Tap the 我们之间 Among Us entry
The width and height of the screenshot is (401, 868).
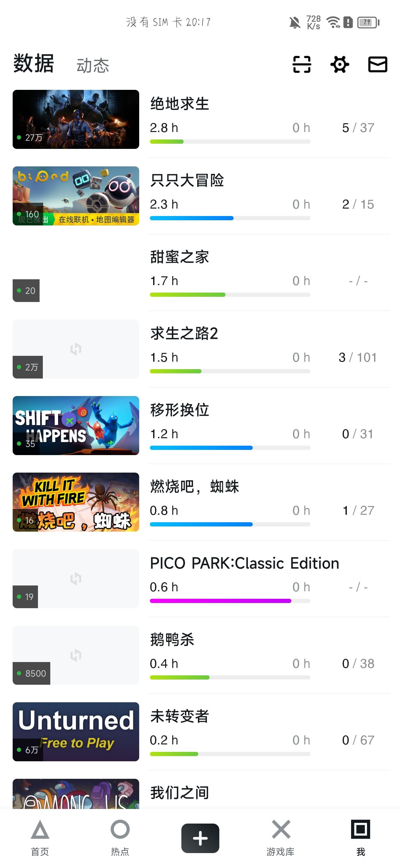(x=201, y=793)
